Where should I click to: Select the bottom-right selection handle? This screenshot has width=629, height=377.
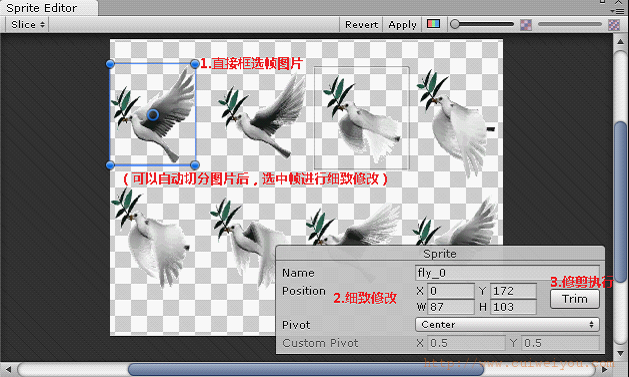[195, 165]
